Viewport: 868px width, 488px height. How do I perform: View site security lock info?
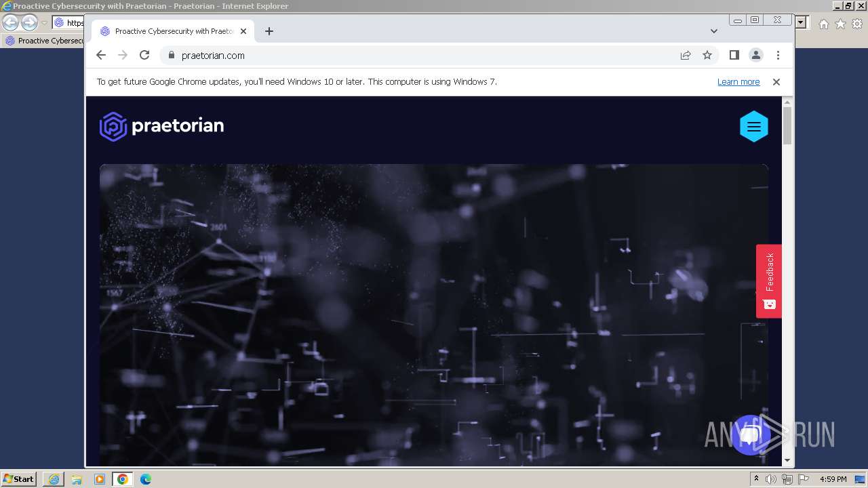tap(171, 56)
